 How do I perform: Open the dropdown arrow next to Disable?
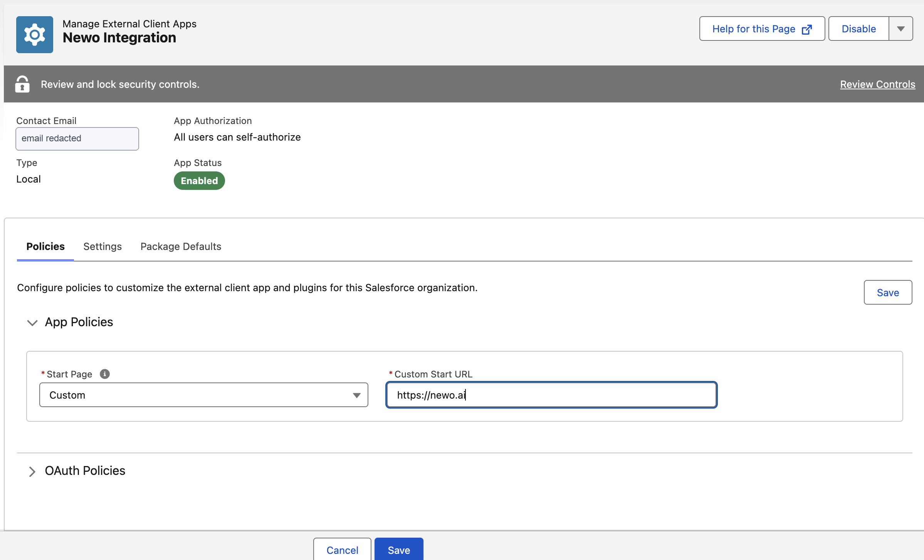901,29
